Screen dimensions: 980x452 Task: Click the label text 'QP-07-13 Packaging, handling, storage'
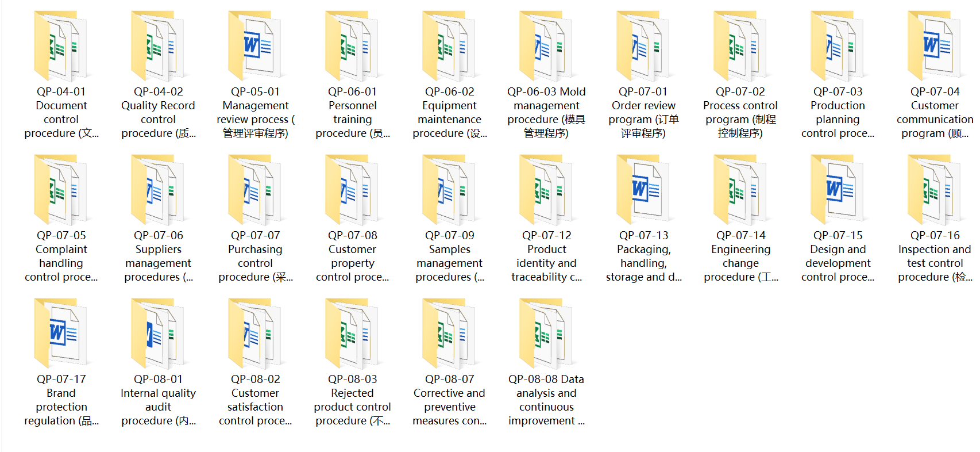[643, 256]
